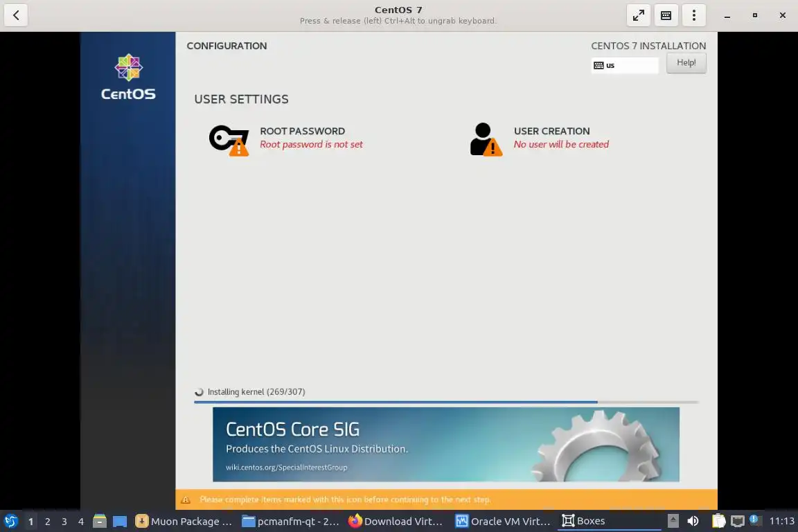The height and width of the screenshot is (532, 798).
Task: Minimize the Boxes window
Action: tap(727, 16)
